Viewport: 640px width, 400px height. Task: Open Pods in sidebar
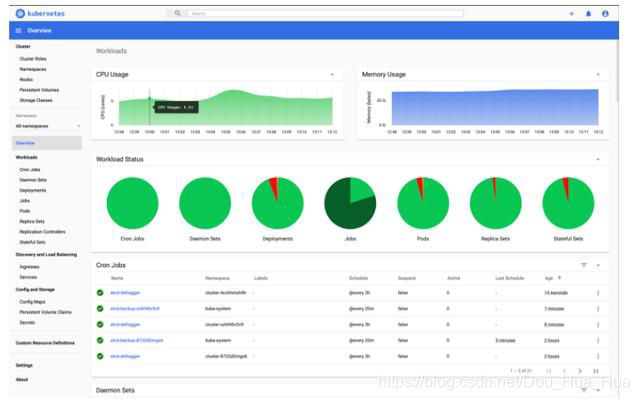tap(25, 211)
